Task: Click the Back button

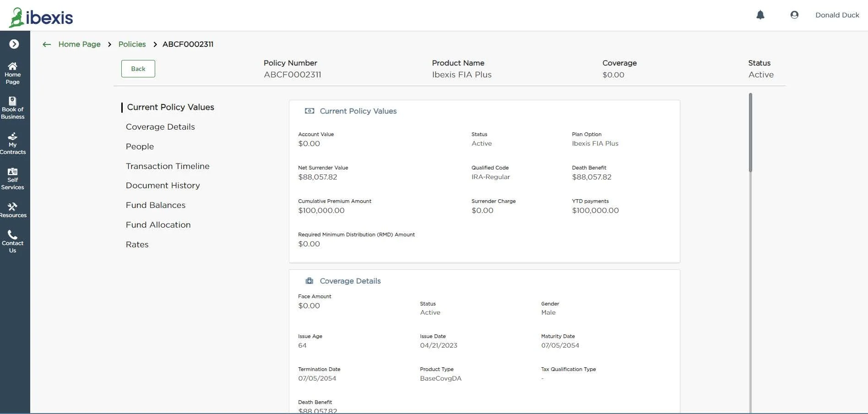Action: click(138, 69)
